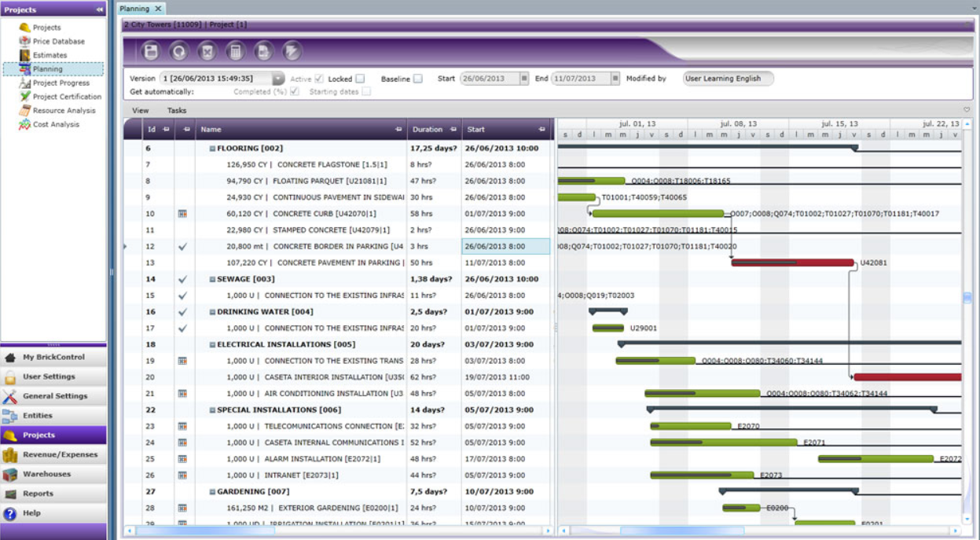980x540 pixels.
Task: Tick the Baseline checkbox
Action: pos(417,79)
